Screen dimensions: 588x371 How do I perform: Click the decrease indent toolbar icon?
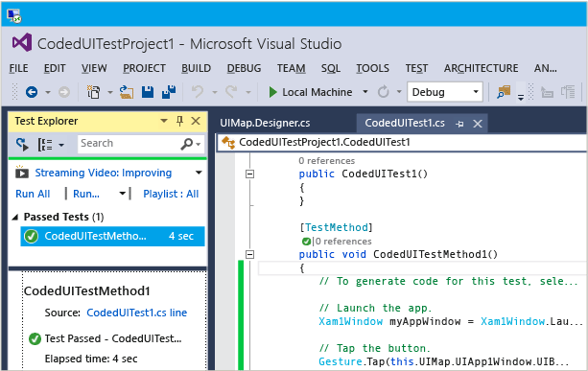547,92
